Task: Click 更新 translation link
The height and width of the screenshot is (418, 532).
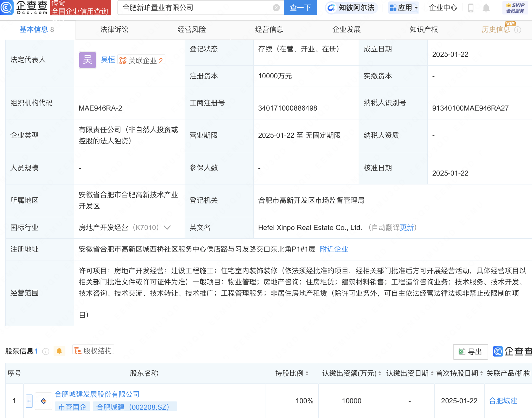Action: point(407,227)
